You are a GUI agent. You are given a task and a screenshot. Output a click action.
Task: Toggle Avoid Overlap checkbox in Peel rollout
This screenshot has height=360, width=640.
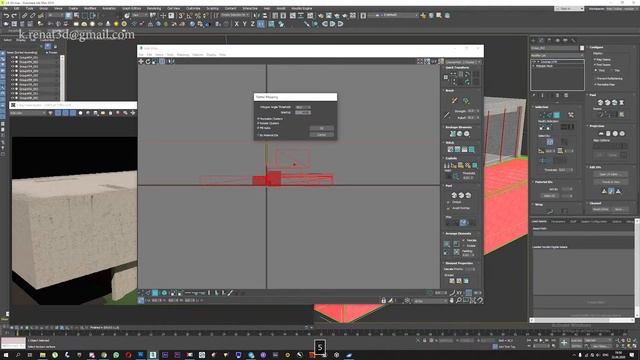(449, 208)
